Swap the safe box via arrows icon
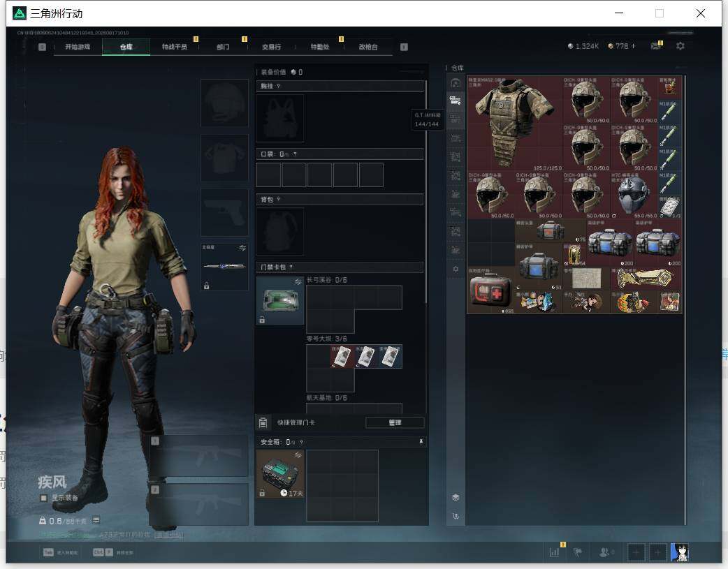The height and width of the screenshot is (569, 728). coord(298,455)
